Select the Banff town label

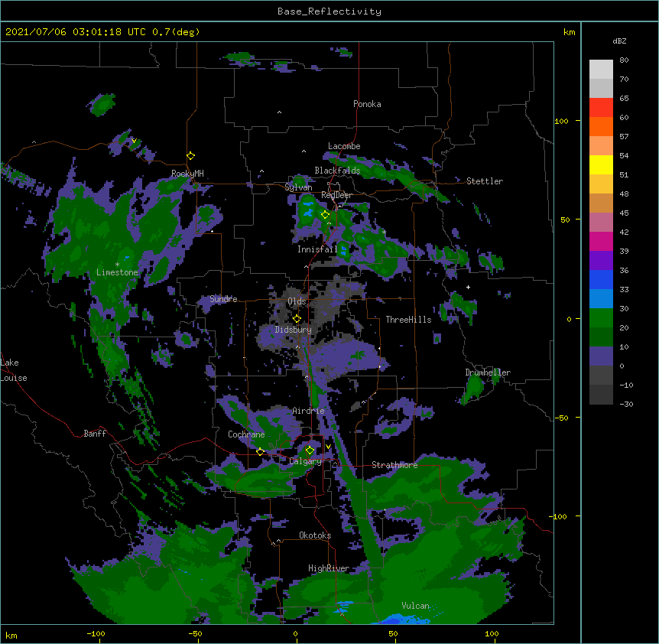[x=95, y=434]
